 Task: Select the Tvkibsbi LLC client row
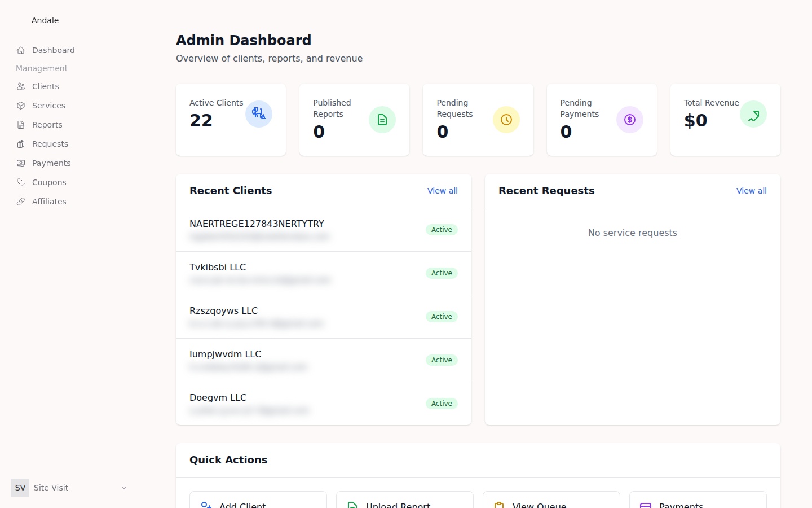(x=324, y=273)
